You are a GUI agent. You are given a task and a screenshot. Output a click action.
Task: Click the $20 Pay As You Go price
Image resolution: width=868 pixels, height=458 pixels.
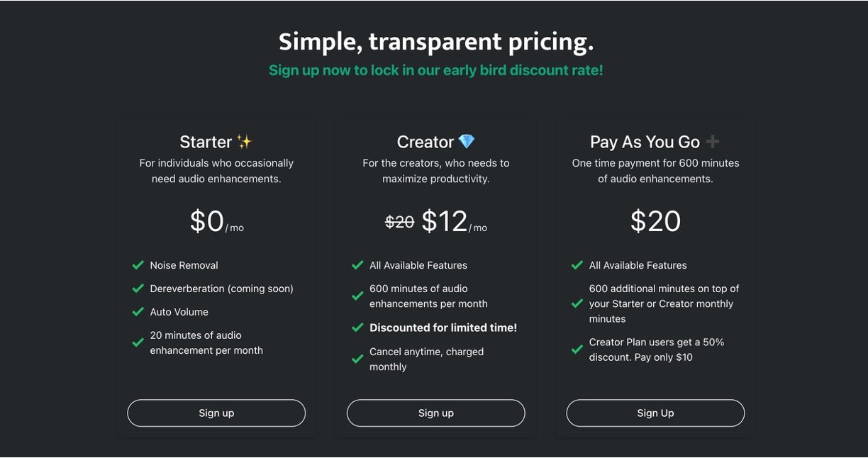click(655, 222)
